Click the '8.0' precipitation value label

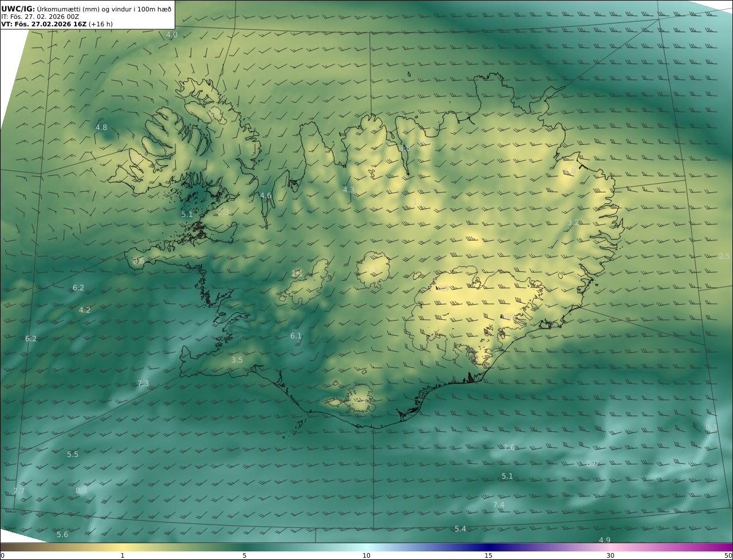pos(592,464)
